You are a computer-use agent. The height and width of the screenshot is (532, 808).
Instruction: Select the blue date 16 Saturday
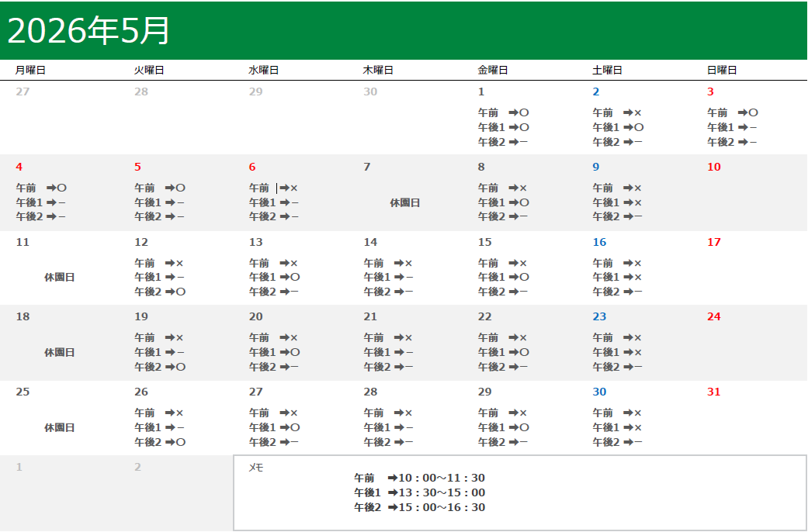tap(599, 242)
